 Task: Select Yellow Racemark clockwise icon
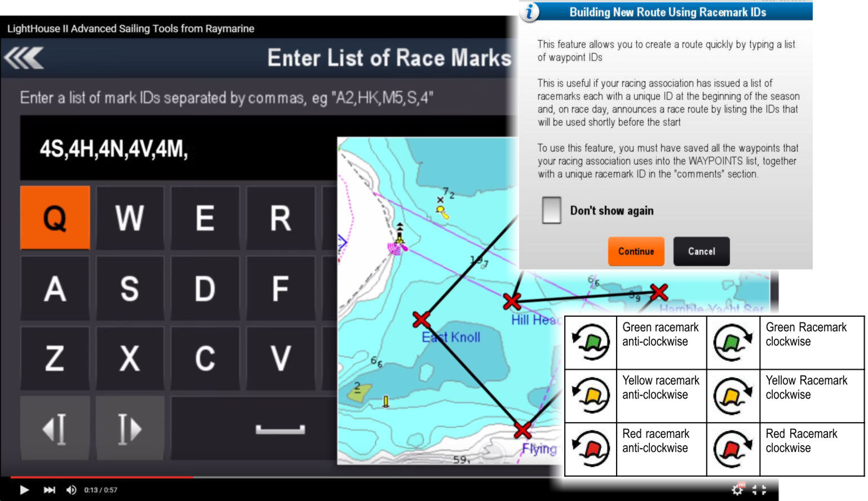pyautogui.click(x=733, y=396)
